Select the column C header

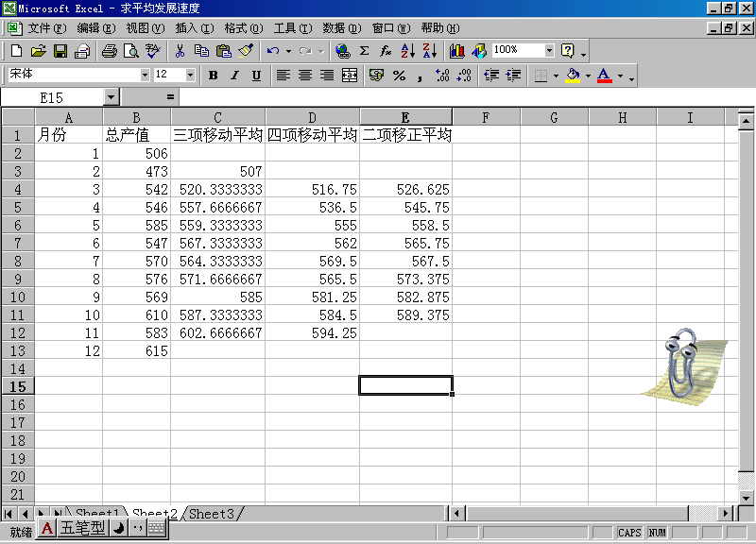coord(217,117)
